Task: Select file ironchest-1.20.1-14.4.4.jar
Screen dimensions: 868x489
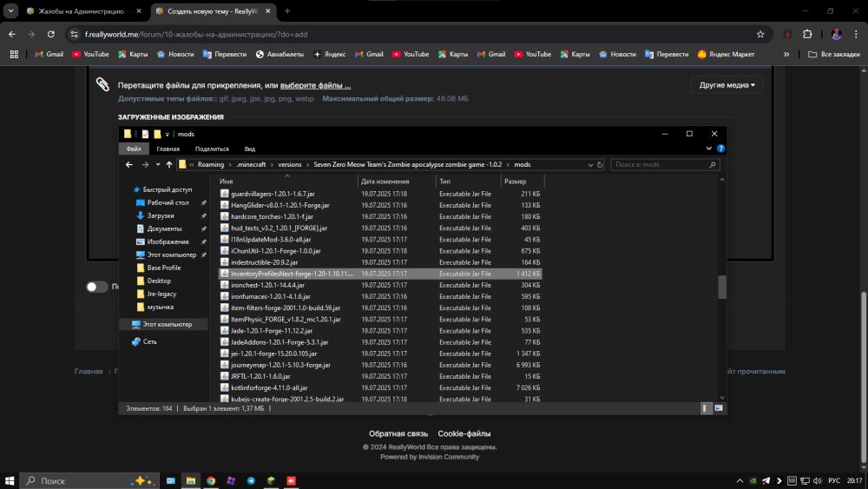Action: click(268, 285)
